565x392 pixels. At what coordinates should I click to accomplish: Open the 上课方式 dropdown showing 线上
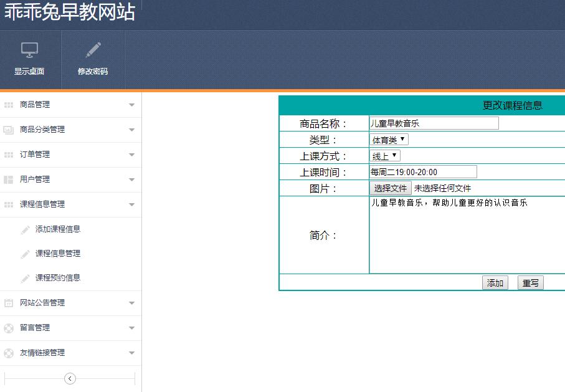[x=384, y=156]
